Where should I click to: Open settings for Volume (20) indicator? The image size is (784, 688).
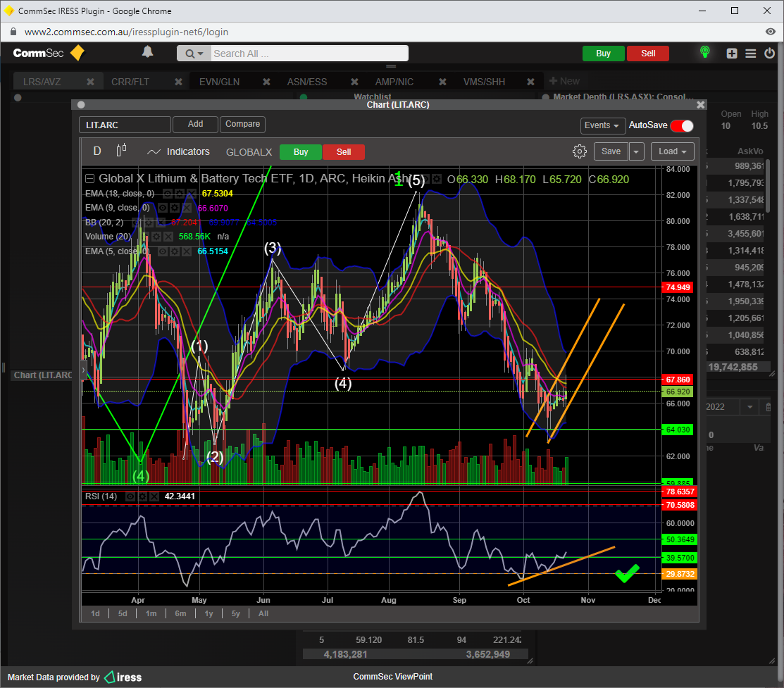point(156,237)
